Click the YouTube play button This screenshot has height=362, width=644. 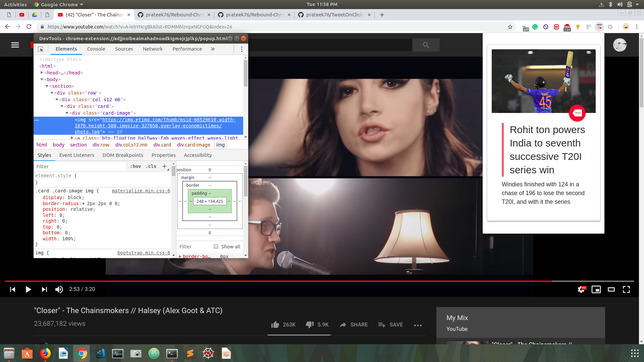pyautogui.click(x=29, y=289)
